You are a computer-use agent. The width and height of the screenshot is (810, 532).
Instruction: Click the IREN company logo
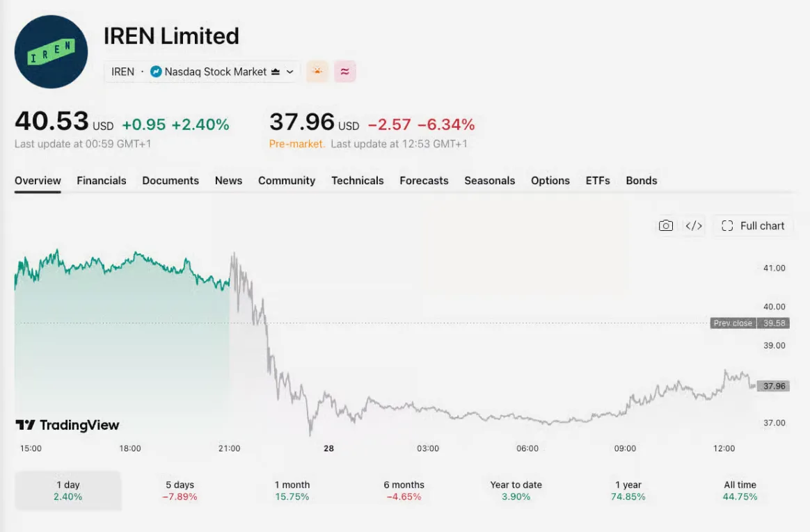[x=51, y=51]
